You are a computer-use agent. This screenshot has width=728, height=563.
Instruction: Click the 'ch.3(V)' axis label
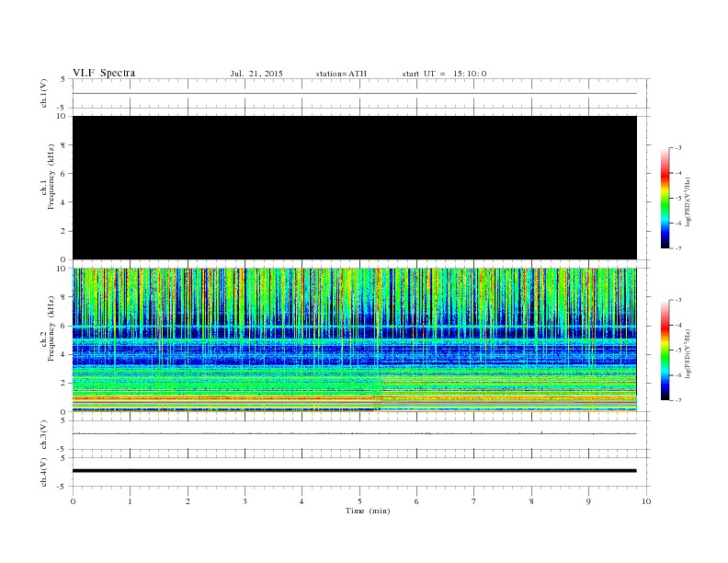tap(43, 435)
